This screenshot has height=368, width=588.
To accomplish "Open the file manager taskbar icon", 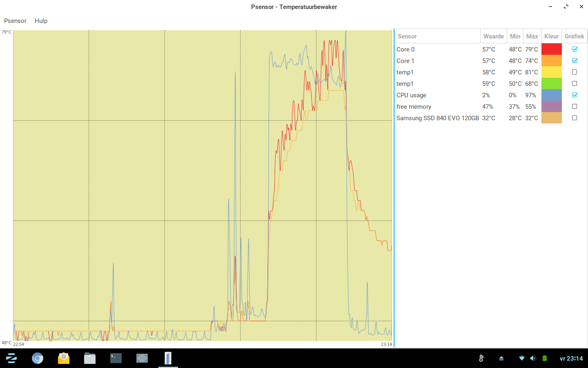I will [x=90, y=359].
